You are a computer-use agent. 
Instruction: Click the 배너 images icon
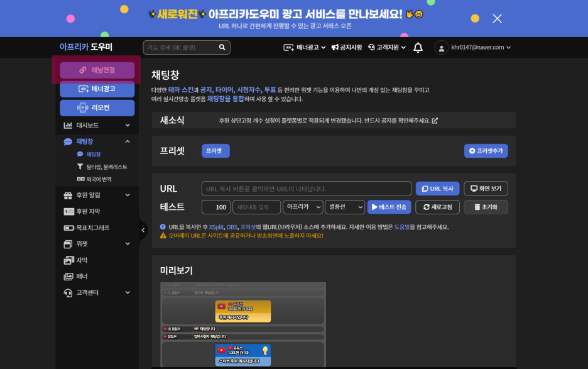[x=68, y=277]
